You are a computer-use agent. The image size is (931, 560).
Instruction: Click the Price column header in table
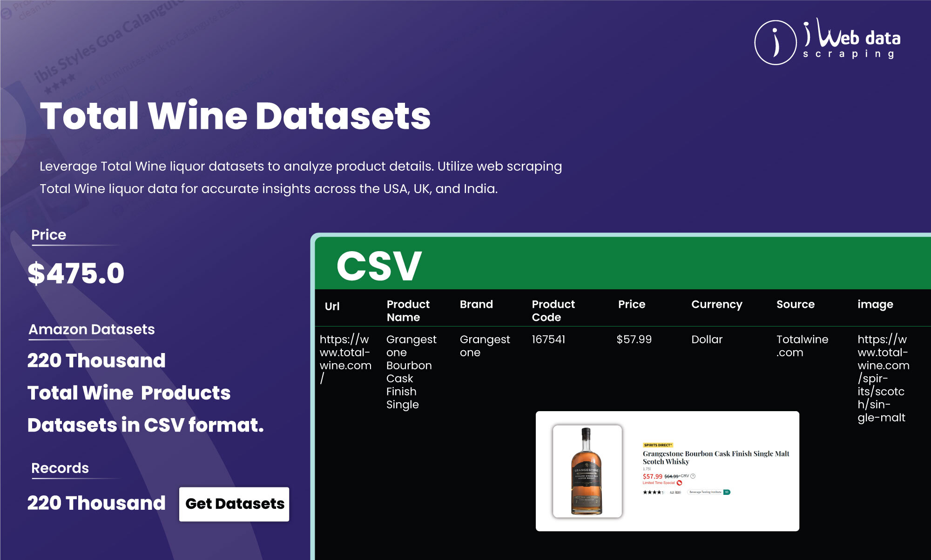(632, 304)
